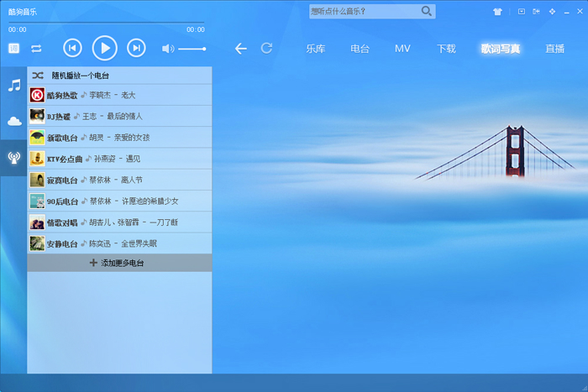The image size is (588, 392).
Task: Start playback with the play button
Action: point(105,48)
